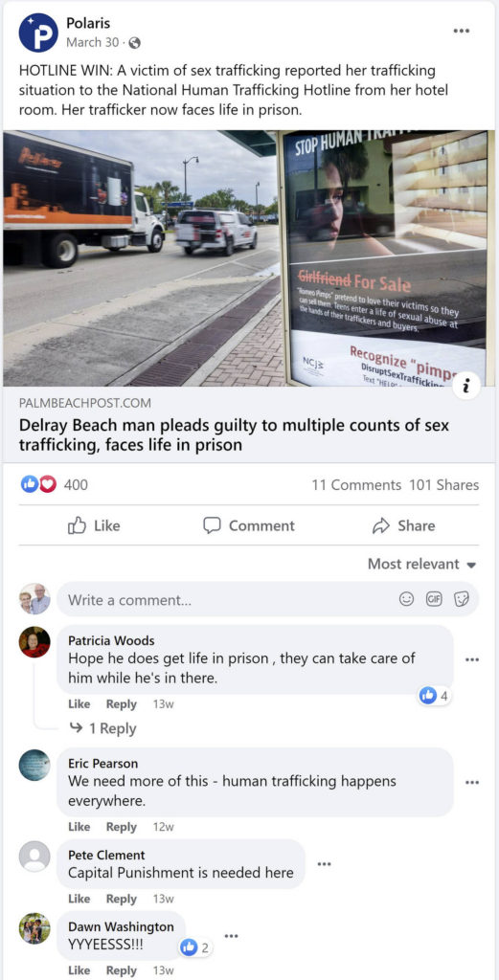This screenshot has height=980, width=499.
Task: Show options for Eric Pearson's comment
Action: pyautogui.click(x=472, y=782)
